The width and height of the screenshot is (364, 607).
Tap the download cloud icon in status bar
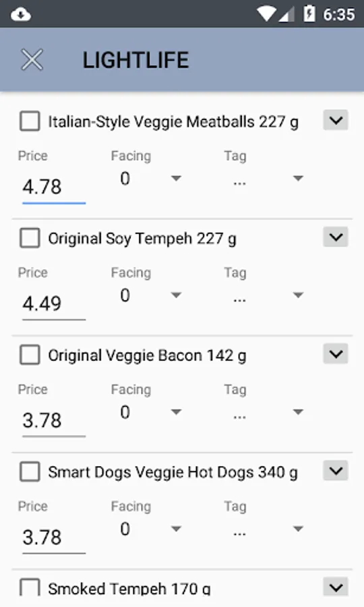click(21, 15)
